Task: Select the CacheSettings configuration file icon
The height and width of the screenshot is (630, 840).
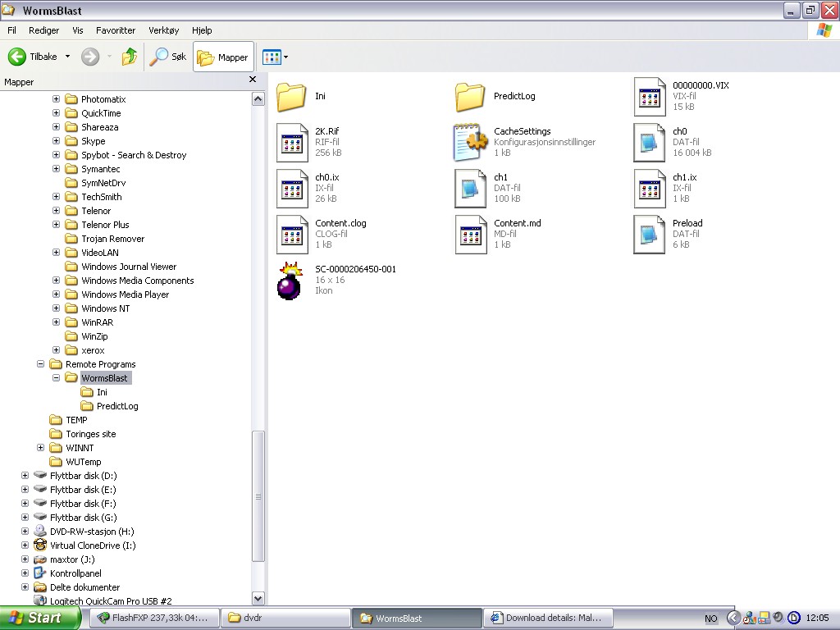Action: [470, 143]
